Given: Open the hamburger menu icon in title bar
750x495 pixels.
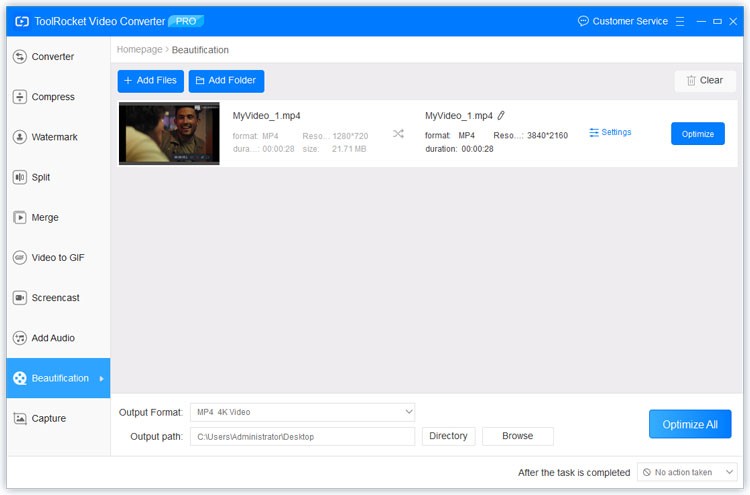Looking at the screenshot, I should pos(680,22).
